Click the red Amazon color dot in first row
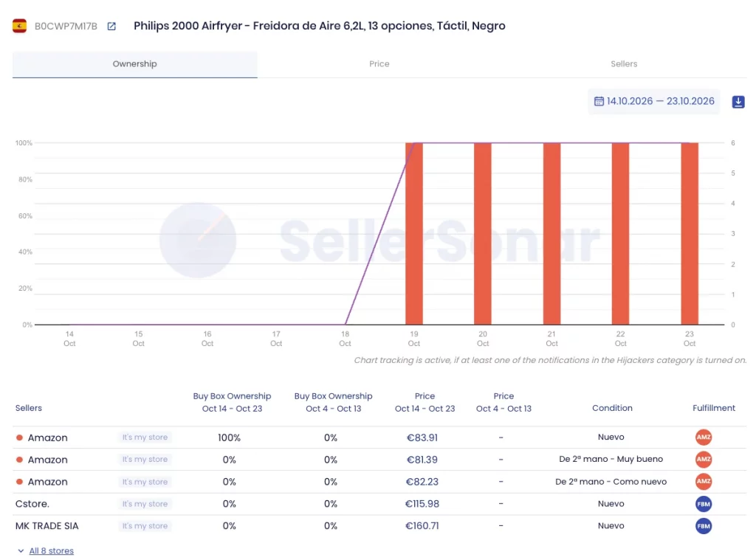The height and width of the screenshot is (560, 756). (19, 438)
